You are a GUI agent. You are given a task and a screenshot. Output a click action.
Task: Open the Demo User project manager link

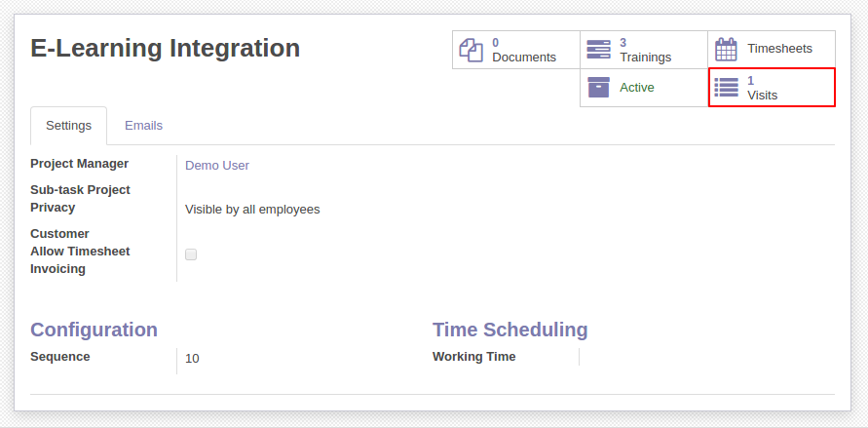pyautogui.click(x=217, y=166)
